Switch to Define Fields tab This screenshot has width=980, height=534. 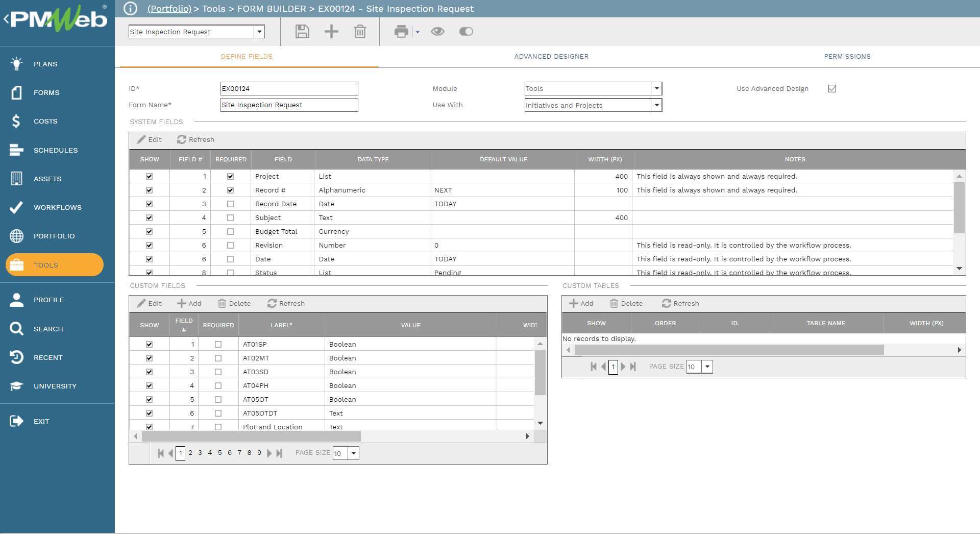click(247, 57)
